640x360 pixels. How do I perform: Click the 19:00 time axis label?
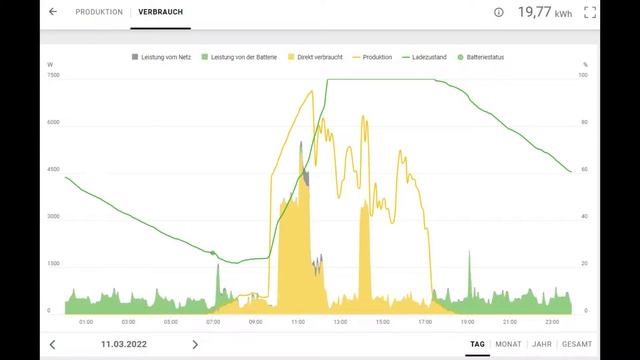pyautogui.click(x=467, y=322)
